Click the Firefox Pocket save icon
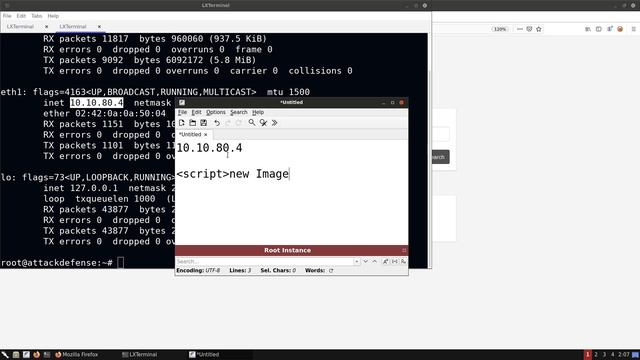The height and width of the screenshot is (360, 640). click(529, 29)
